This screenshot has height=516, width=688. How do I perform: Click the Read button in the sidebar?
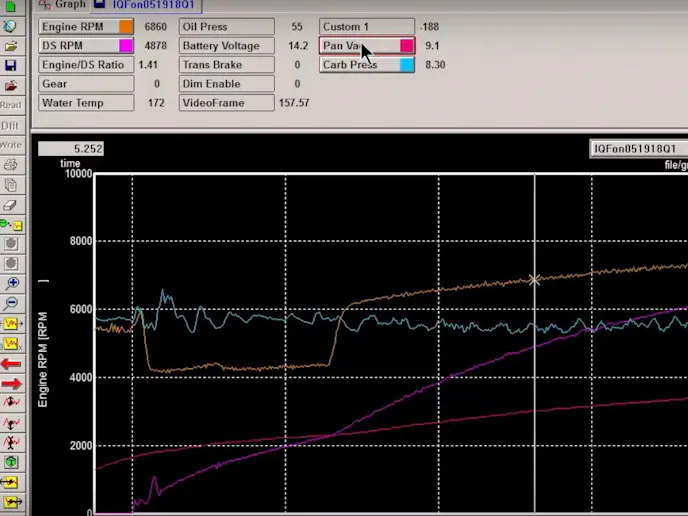[11, 105]
